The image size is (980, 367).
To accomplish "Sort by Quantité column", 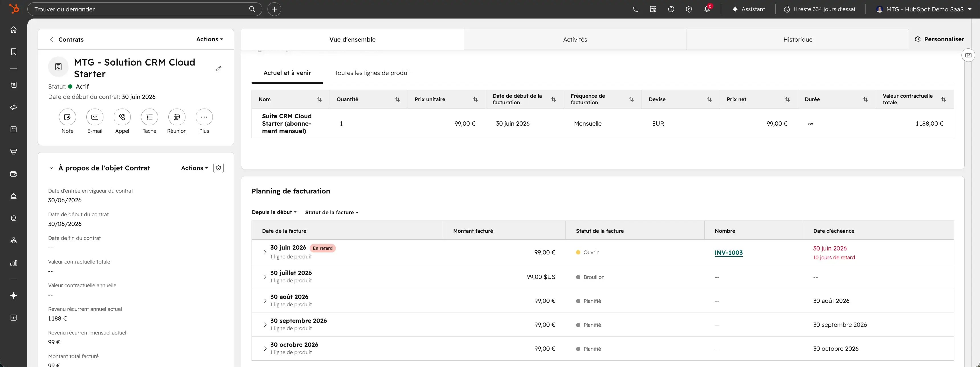I will tap(397, 99).
